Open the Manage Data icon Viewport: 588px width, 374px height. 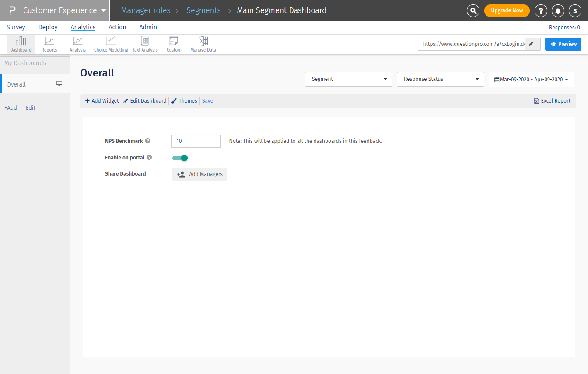point(203,44)
